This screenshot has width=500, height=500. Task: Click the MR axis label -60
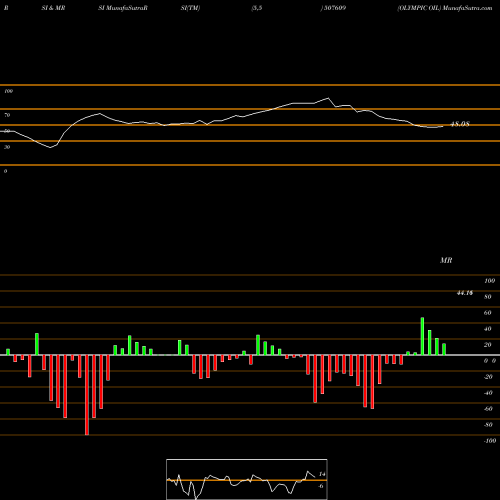[x=488, y=409]
